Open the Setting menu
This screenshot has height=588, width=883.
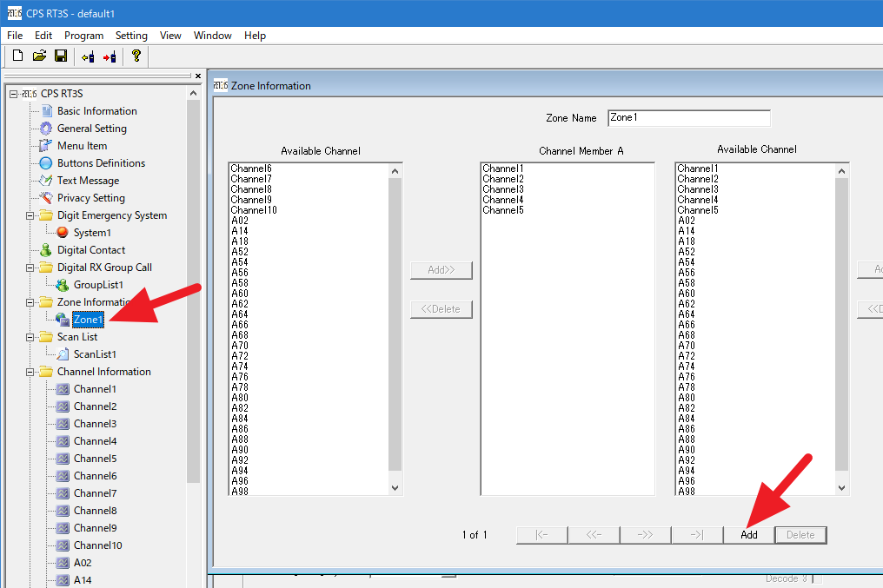(x=131, y=36)
